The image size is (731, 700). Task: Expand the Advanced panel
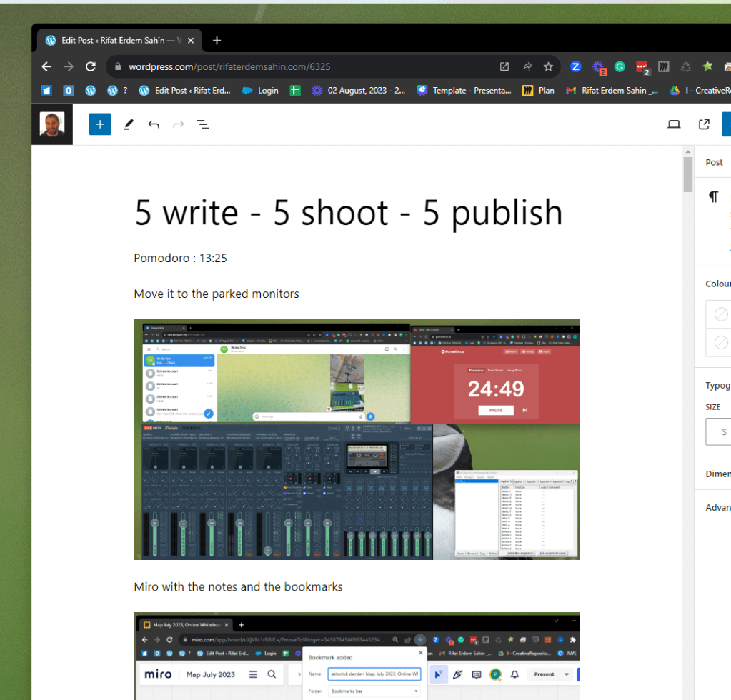717,508
